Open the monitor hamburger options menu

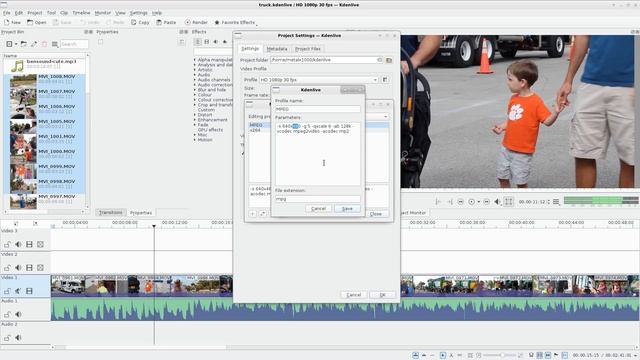tap(556, 202)
